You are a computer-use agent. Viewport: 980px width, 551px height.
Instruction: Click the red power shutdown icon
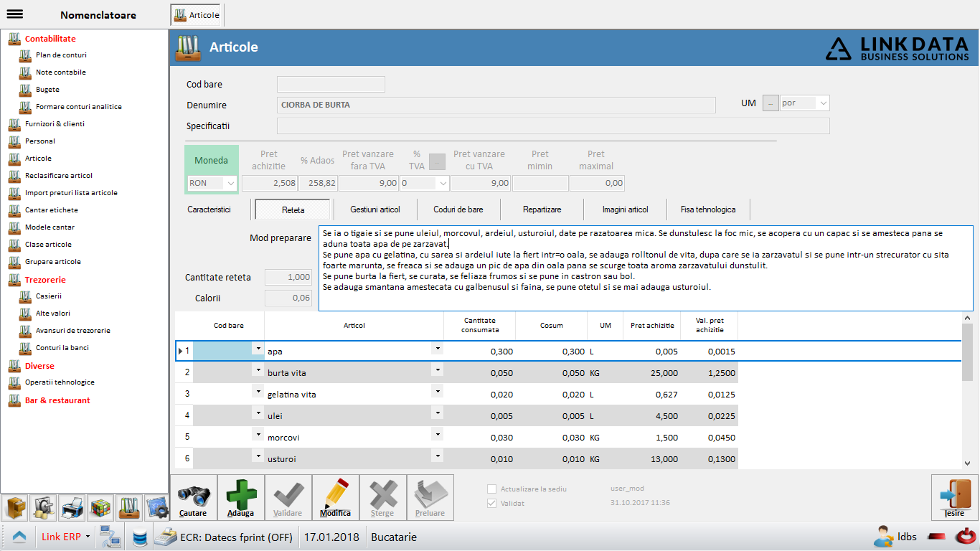click(x=966, y=537)
